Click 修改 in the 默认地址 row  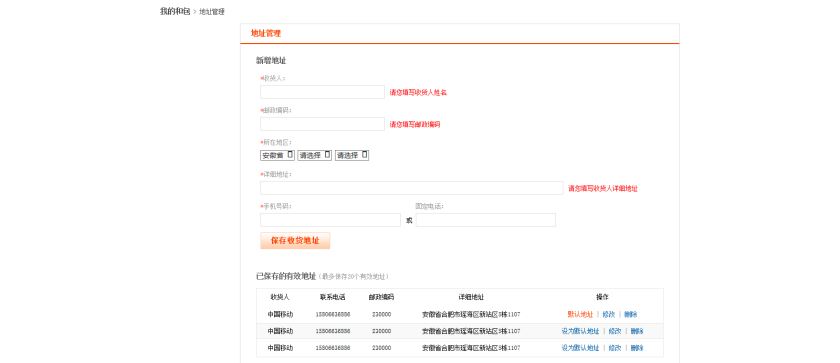coord(609,314)
